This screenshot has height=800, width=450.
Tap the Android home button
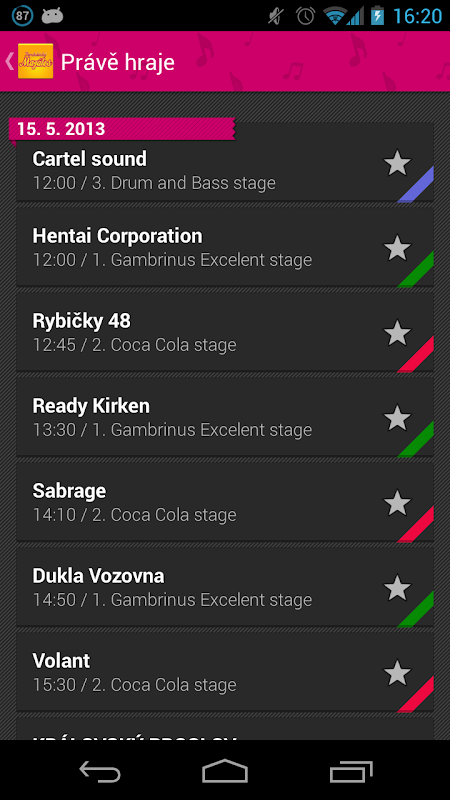coord(225,771)
